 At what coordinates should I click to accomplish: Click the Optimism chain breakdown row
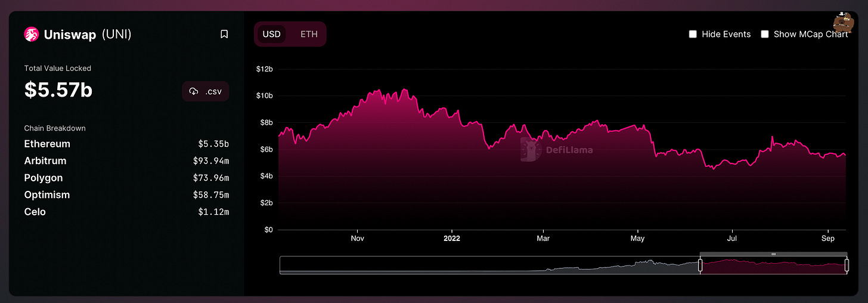click(126, 195)
